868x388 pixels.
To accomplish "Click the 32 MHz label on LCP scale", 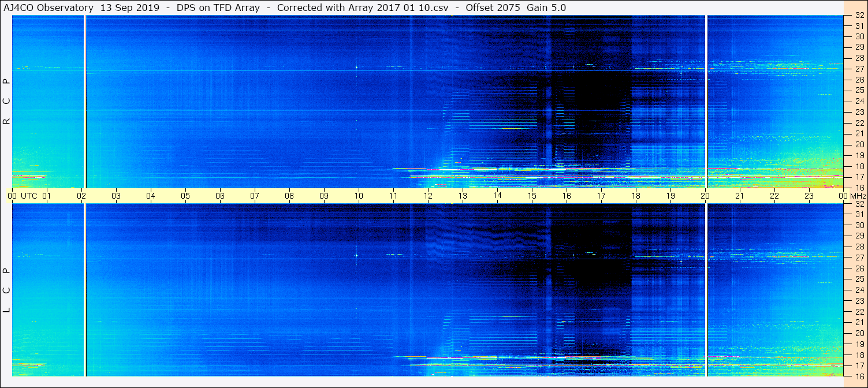I will (x=859, y=204).
